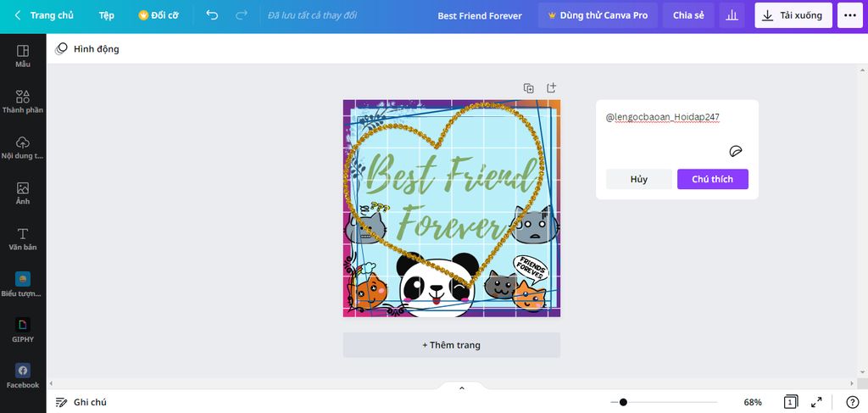Open the GIPHY app

pos(23,331)
